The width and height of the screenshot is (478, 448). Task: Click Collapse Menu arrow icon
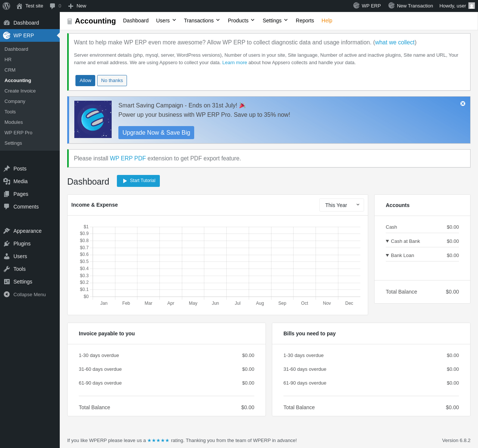pos(7,294)
